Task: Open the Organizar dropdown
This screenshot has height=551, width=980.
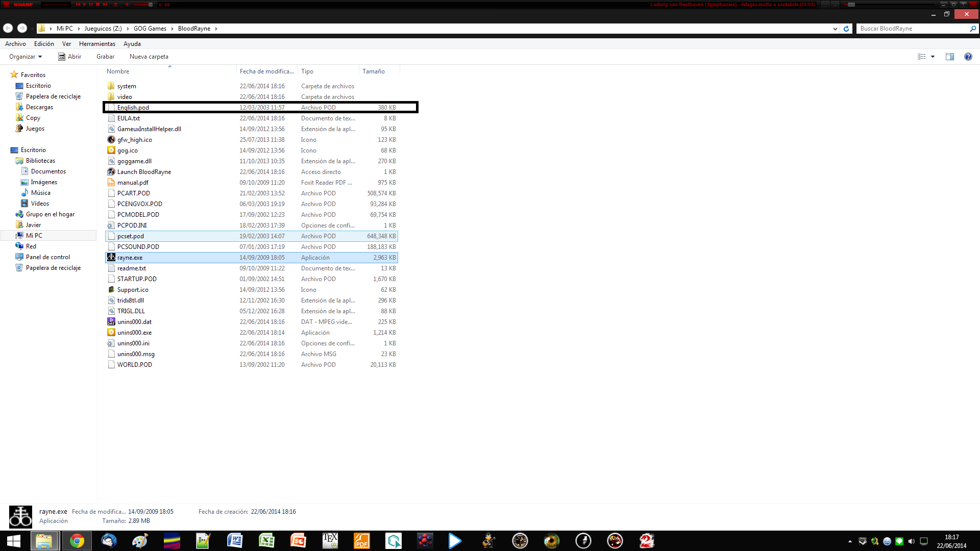Action: (26, 57)
